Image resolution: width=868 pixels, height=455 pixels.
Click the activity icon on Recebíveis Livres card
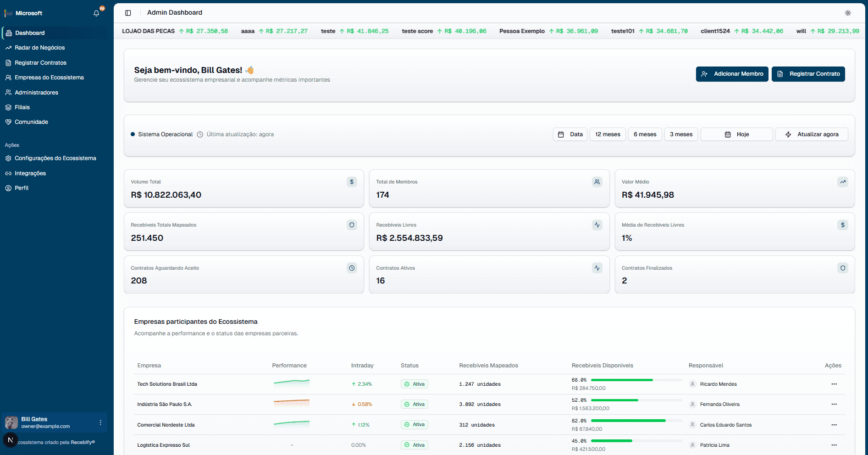(x=597, y=225)
